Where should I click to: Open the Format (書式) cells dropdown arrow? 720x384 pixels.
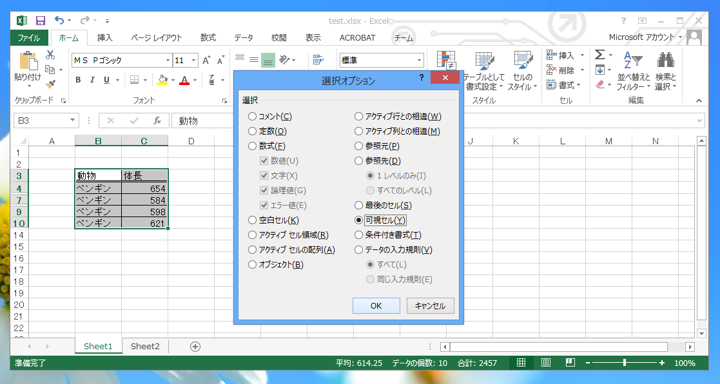pos(579,85)
